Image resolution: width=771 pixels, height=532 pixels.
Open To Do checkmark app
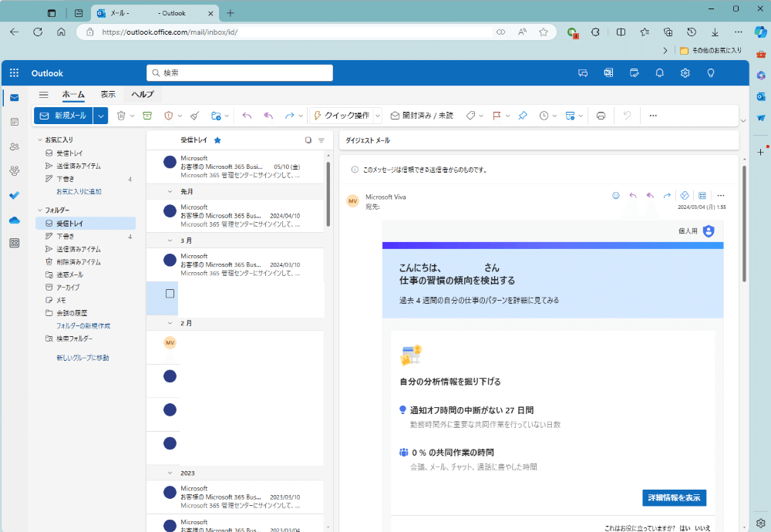pos(14,195)
